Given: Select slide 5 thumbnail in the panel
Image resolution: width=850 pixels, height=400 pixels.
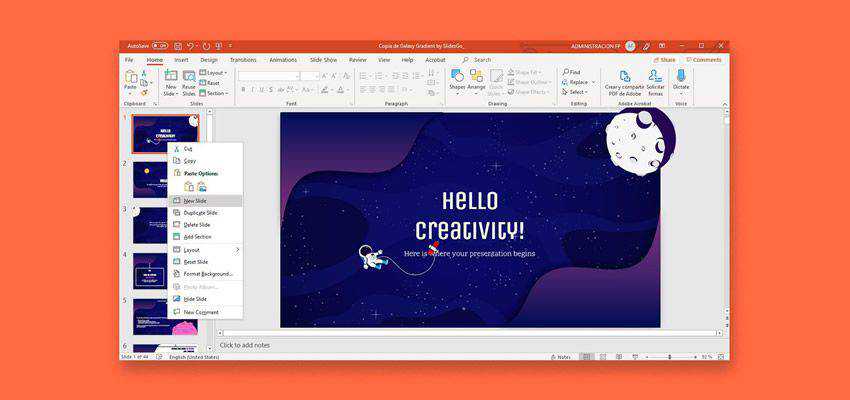Looking at the screenshot, I should pyautogui.click(x=165, y=316).
